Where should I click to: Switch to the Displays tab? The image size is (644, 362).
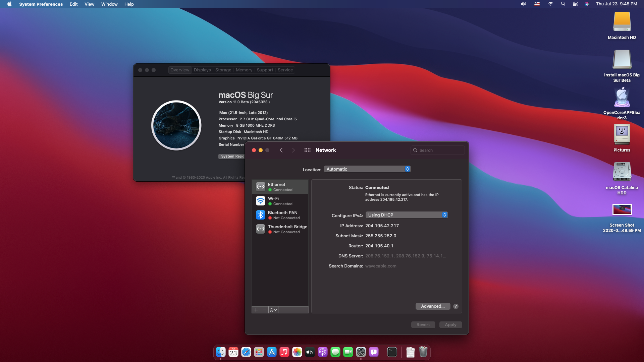[202, 70]
